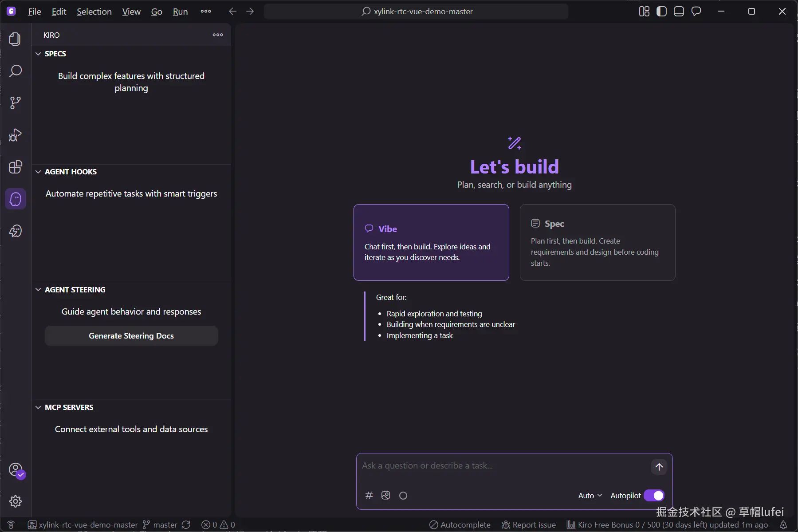Click the hash context icon in chat box

tap(369, 495)
